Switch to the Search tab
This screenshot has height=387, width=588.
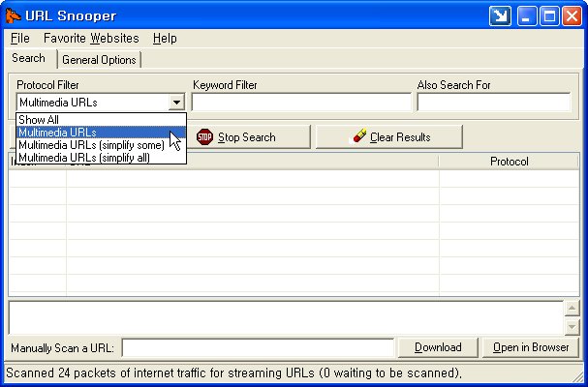(28, 58)
